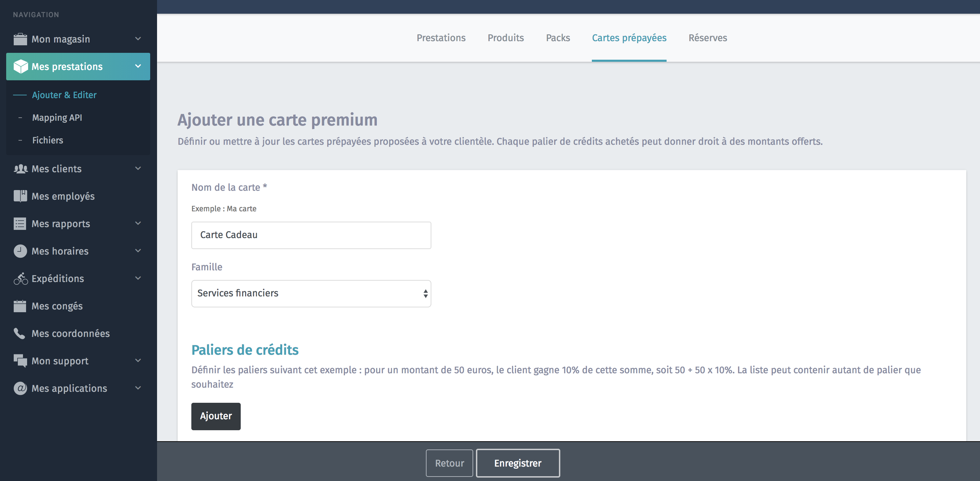This screenshot has width=980, height=481.
Task: Switch to the Produits tab
Action: click(x=505, y=38)
